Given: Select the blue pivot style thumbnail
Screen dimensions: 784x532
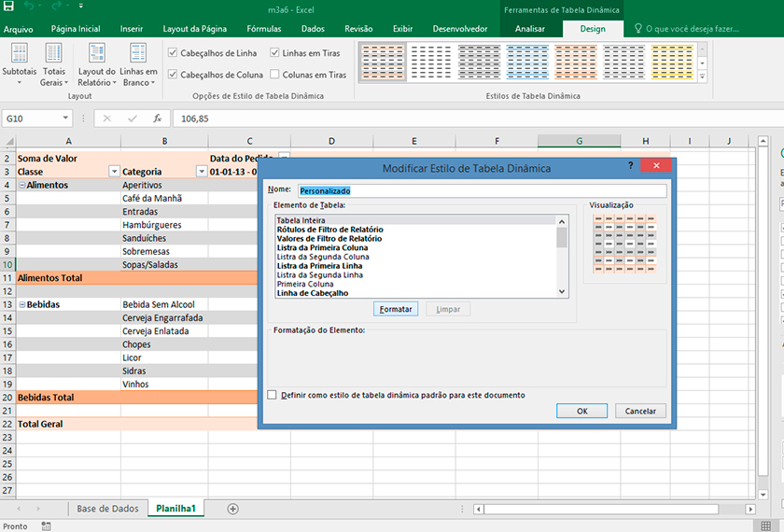Looking at the screenshot, I should pos(527,62).
